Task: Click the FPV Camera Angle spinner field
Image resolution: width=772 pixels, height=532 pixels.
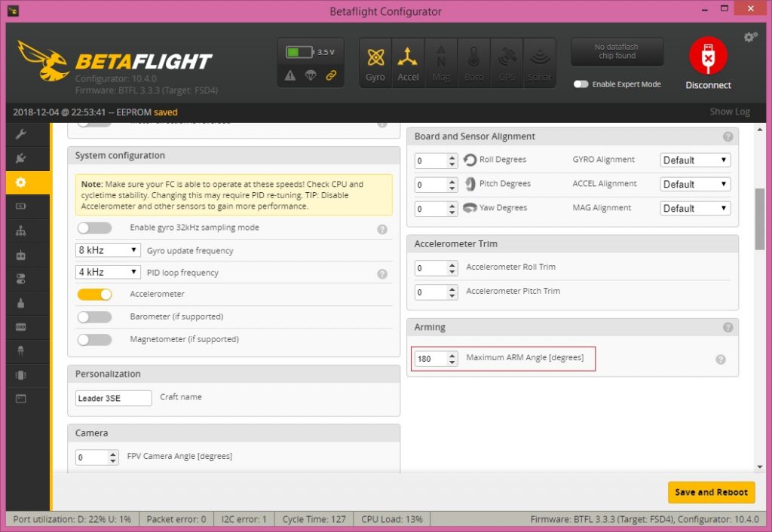Action: point(97,457)
